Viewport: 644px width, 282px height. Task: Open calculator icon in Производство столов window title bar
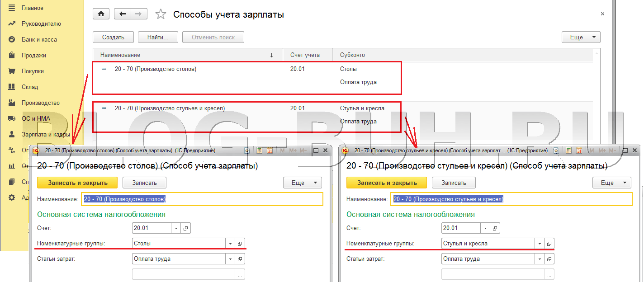(x=260, y=150)
